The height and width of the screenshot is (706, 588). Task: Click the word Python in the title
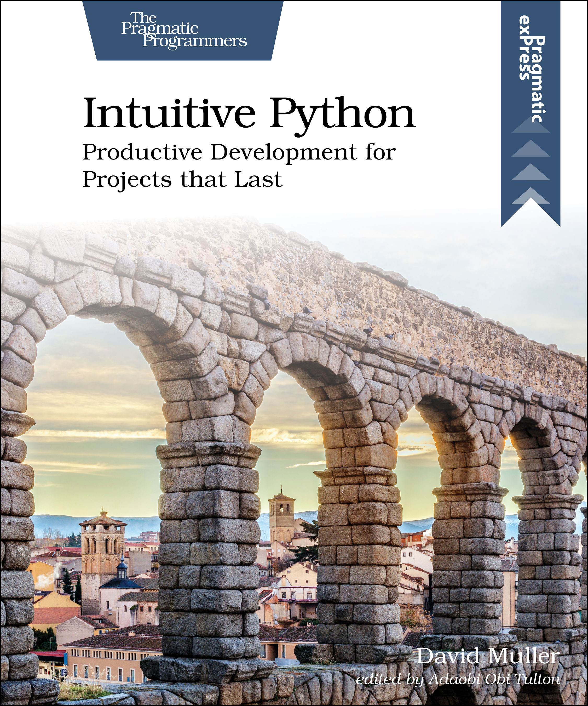343,114
